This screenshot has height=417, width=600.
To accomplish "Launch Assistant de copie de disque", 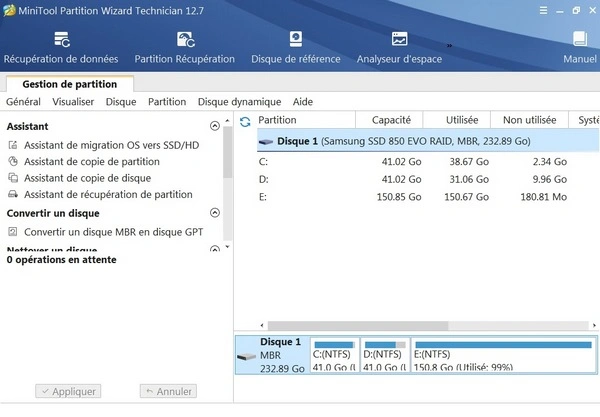I will point(87,178).
